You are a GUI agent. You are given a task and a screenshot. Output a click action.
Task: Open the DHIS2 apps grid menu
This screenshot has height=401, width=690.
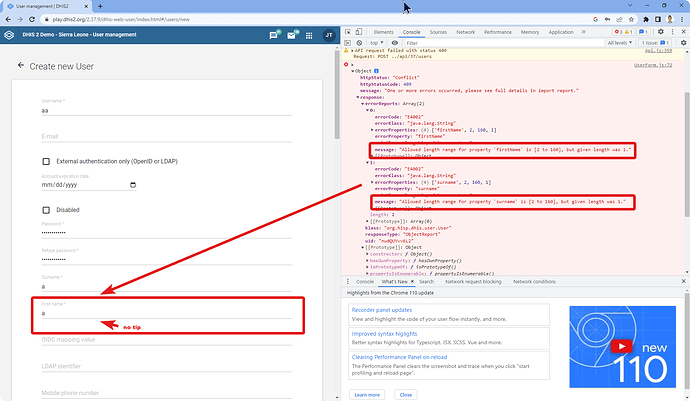[309, 36]
